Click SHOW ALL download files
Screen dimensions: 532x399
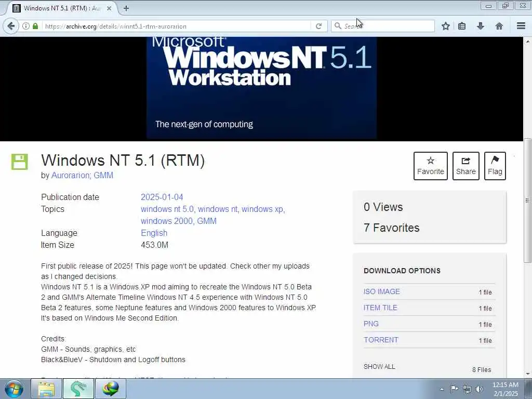[379, 366]
